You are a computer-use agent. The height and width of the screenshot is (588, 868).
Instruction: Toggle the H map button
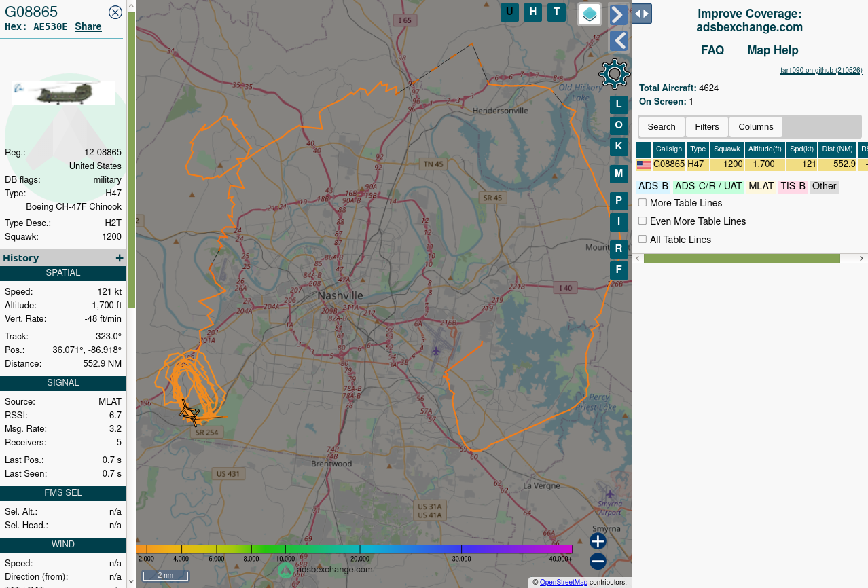coord(533,12)
